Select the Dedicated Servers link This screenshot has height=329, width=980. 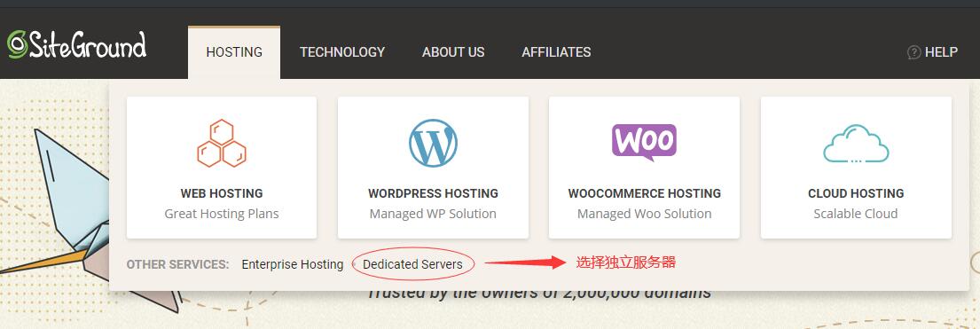412,264
